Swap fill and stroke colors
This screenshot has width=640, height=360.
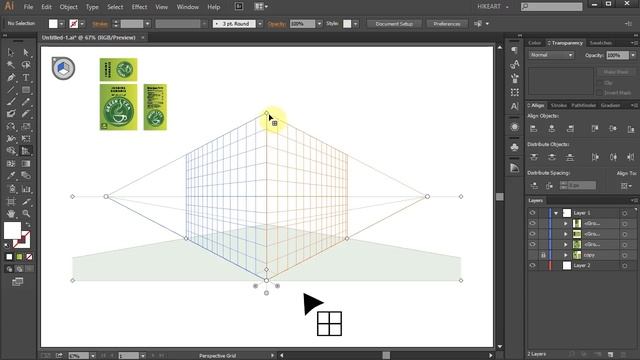coord(28,224)
